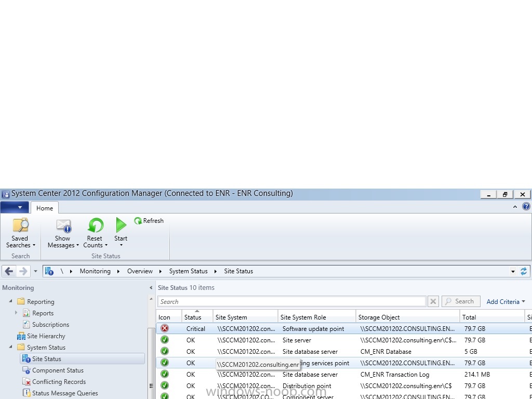Select the CM_ENR Database row
Viewport: 532px width, 399px height.
pos(344,352)
